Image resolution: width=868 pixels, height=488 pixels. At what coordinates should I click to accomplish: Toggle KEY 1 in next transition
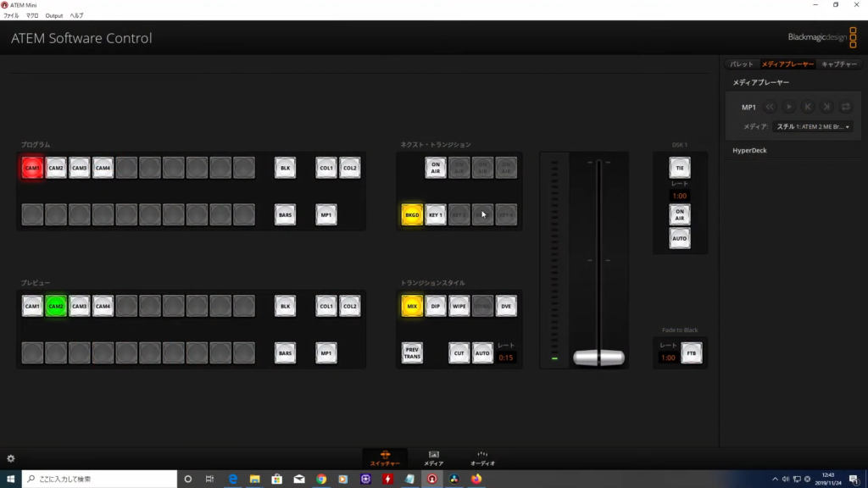436,214
